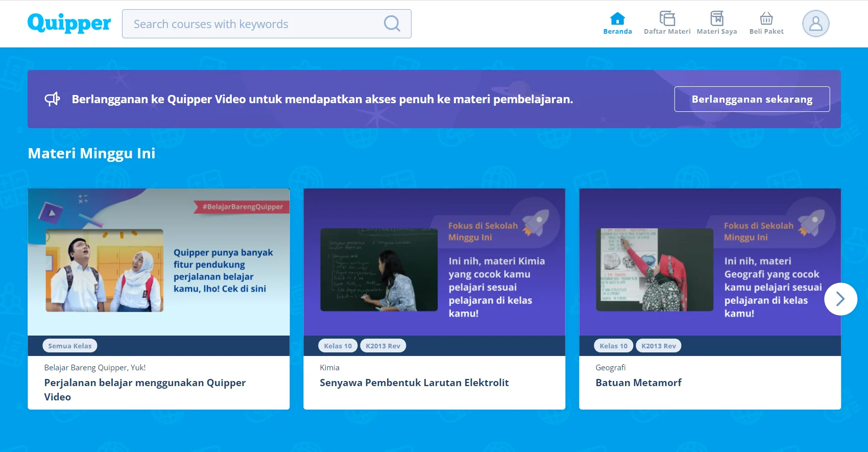The width and height of the screenshot is (868, 452).
Task: Click the megaphone announcement icon
Action: (52, 99)
